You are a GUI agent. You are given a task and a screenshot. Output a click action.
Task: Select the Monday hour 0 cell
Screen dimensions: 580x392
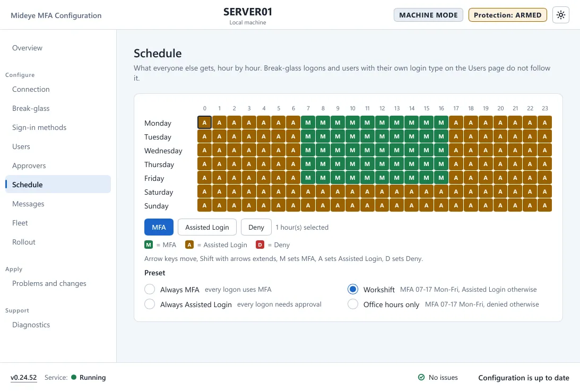(204, 123)
